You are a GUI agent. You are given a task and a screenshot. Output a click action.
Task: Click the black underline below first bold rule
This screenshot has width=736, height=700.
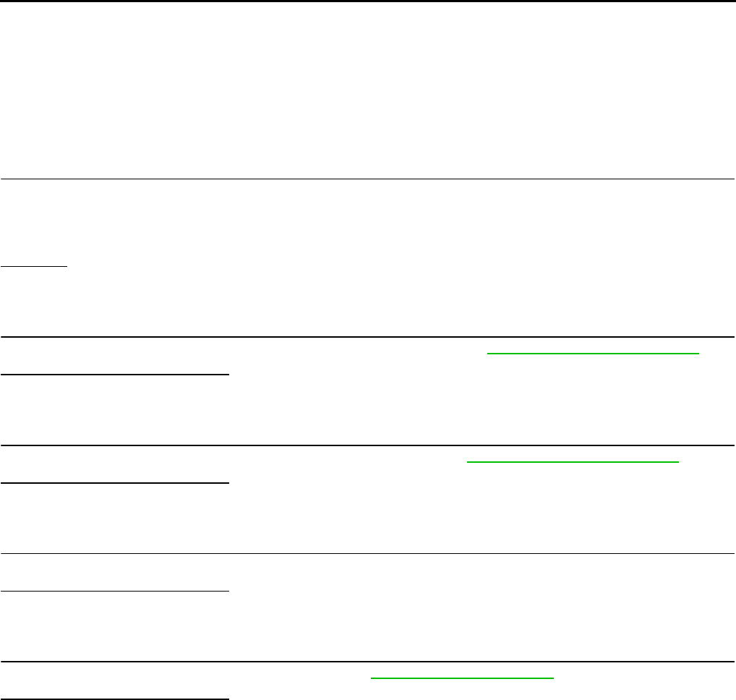115,375
